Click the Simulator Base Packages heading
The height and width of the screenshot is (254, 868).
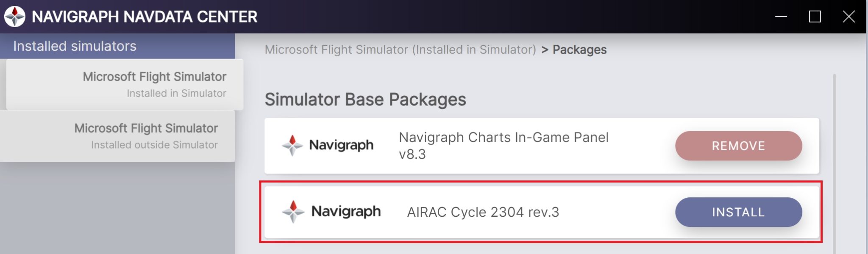click(365, 99)
